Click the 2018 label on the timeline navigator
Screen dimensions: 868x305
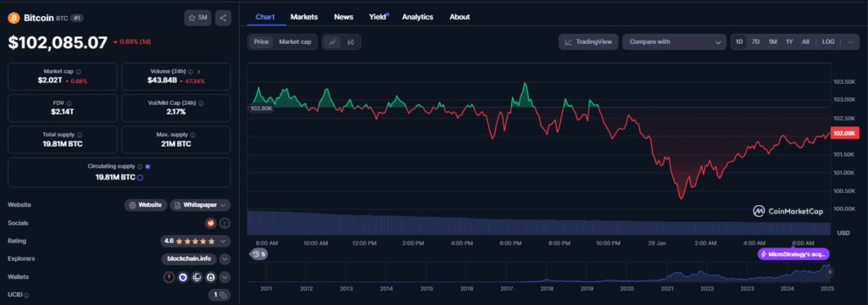coord(547,288)
